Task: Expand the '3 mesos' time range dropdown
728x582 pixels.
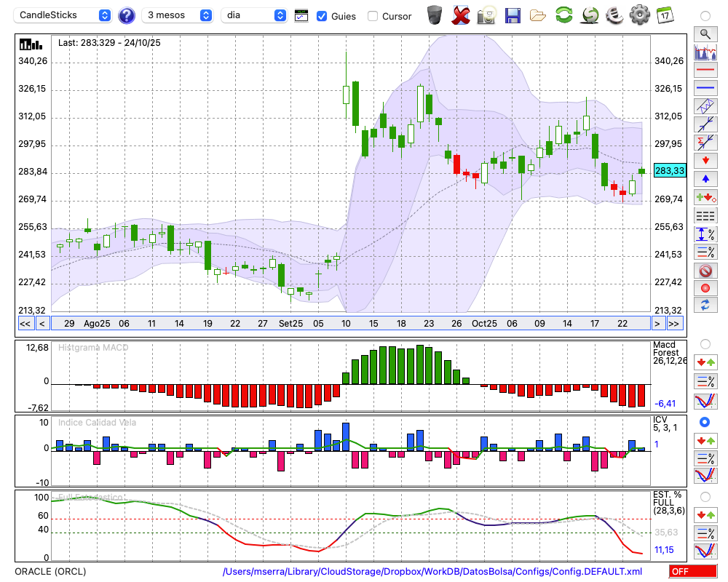Action: coord(178,15)
